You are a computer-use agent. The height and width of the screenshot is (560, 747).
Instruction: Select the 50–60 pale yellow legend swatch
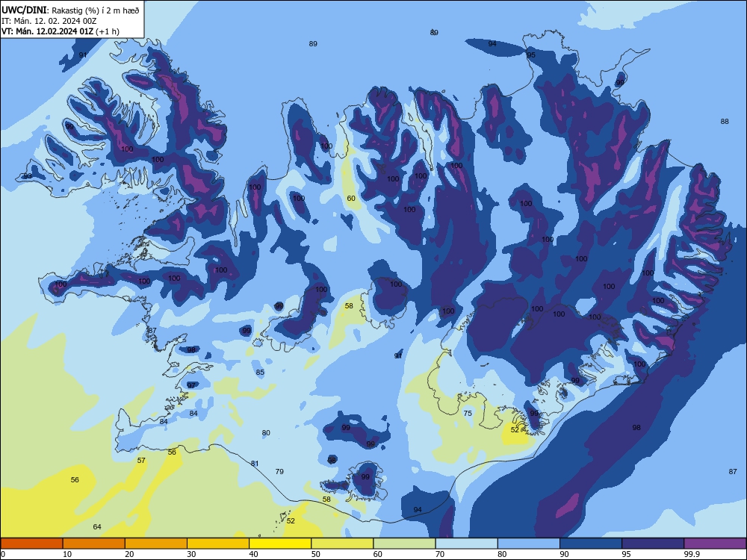coord(343,544)
